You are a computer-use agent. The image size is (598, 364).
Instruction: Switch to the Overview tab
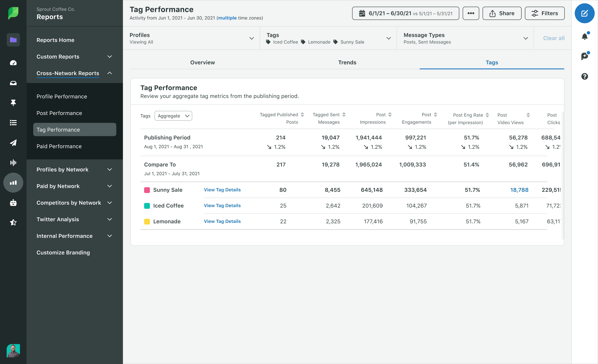pyautogui.click(x=202, y=62)
